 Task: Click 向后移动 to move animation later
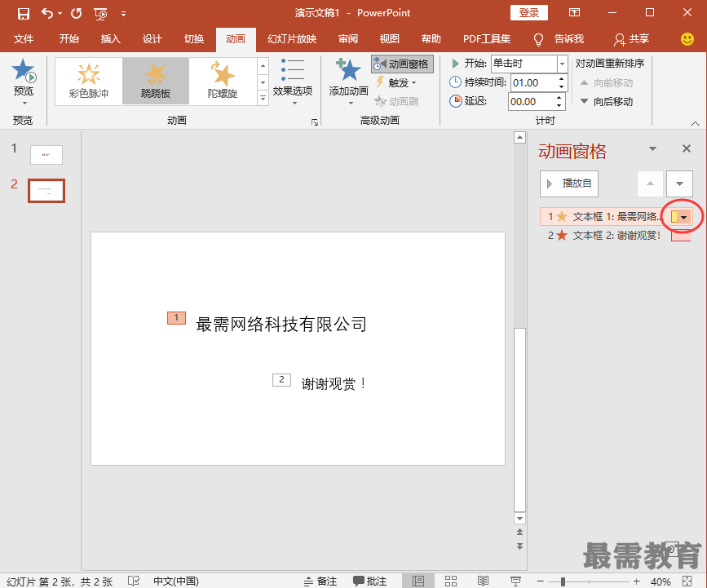[607, 101]
